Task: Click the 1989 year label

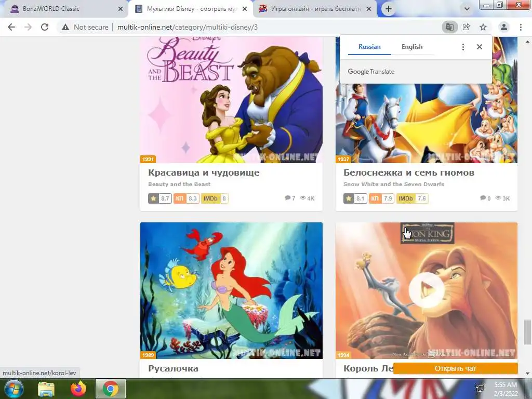Action: 148,355
